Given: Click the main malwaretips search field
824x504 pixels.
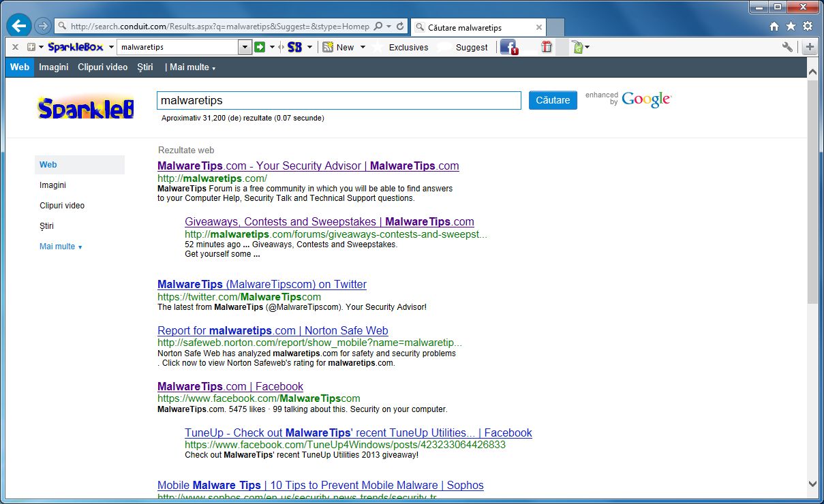Looking at the screenshot, I should (x=339, y=100).
